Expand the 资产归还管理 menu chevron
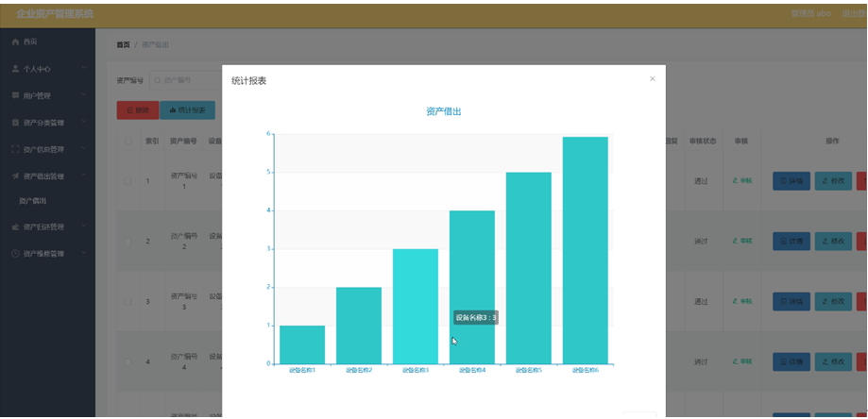This screenshot has width=868, height=419. point(84,226)
